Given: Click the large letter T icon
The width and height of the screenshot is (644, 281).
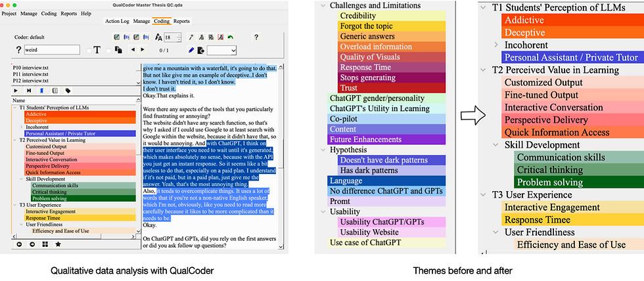Looking at the screenshot, I should tap(97, 50).
